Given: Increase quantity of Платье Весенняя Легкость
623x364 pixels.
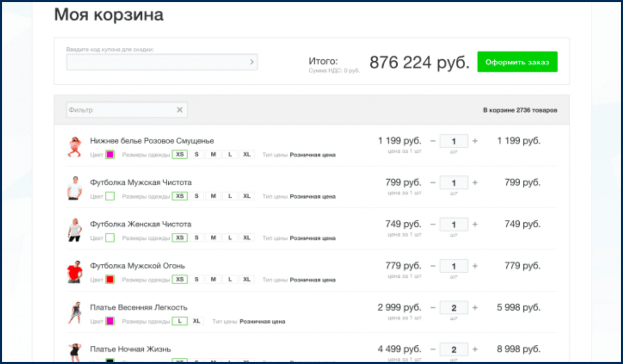Looking at the screenshot, I should (475, 307).
